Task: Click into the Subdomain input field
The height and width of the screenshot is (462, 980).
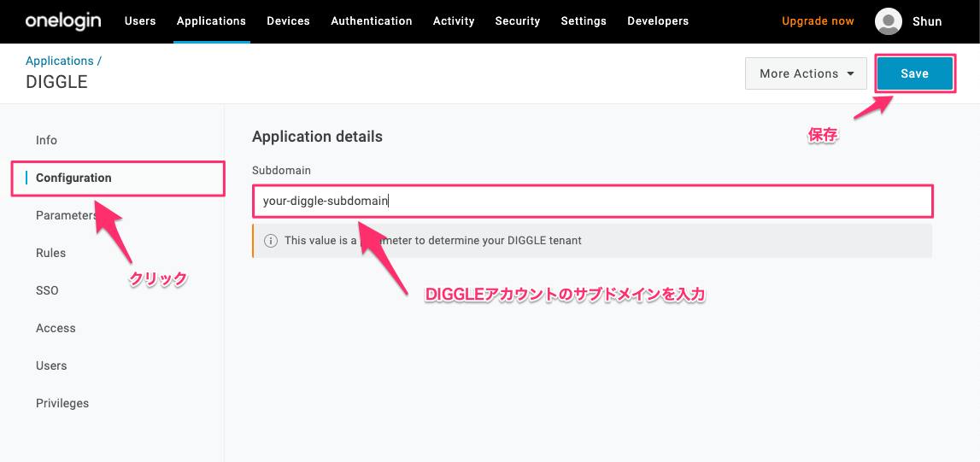Action: pos(591,202)
